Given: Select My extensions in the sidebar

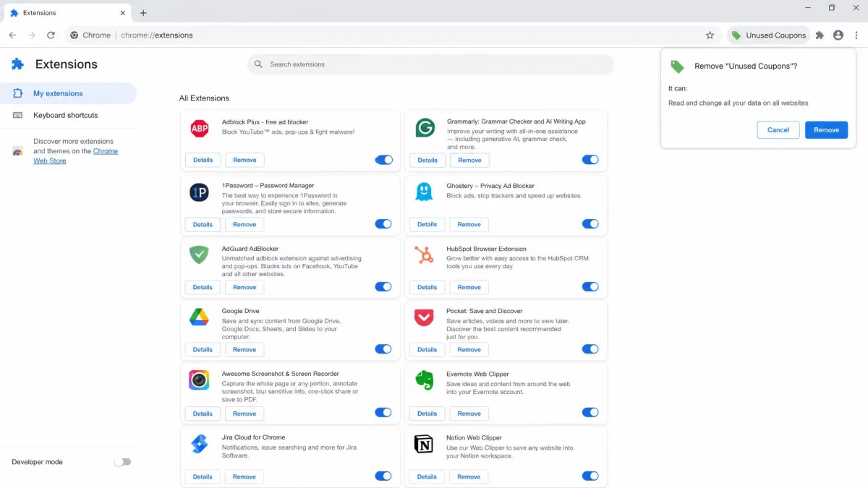Looking at the screenshot, I should coord(68,93).
